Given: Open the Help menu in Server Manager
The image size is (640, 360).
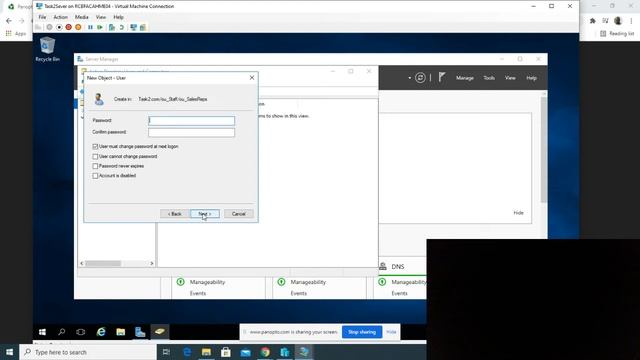Looking at the screenshot, I should pyautogui.click(x=531, y=78).
